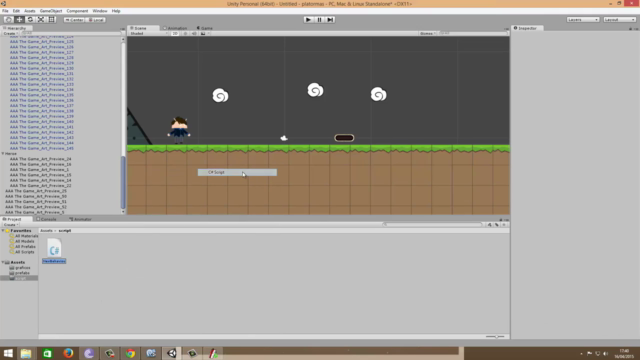Open the Layers dropdown
The image size is (640, 360).
[x=583, y=20]
